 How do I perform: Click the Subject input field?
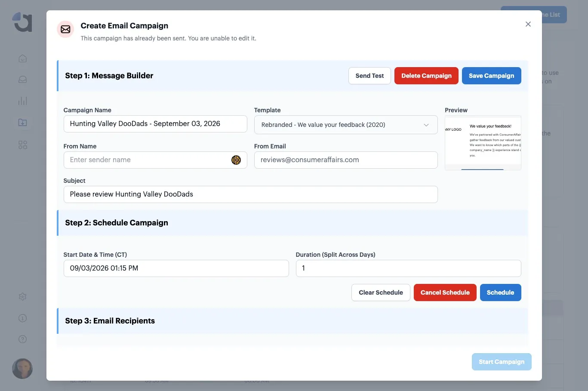pyautogui.click(x=250, y=194)
